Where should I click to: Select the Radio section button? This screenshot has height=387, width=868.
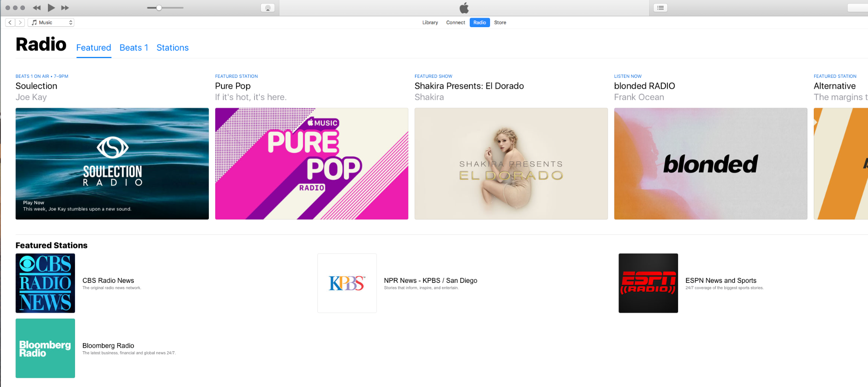(480, 23)
